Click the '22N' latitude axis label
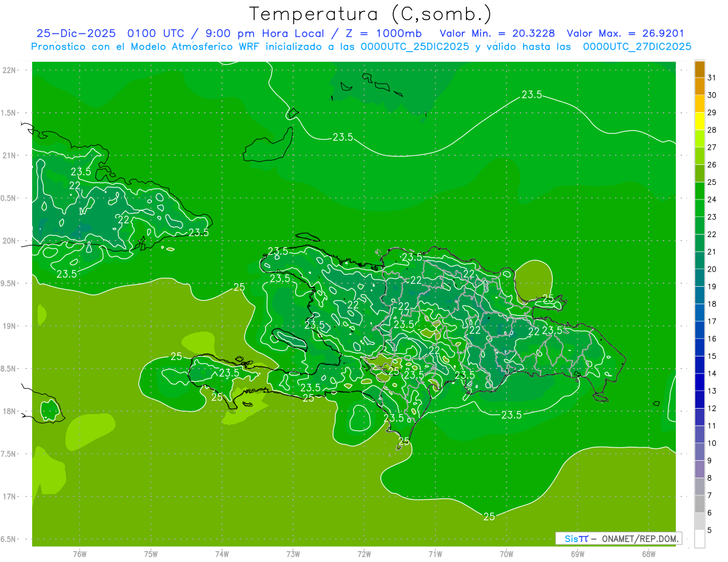 pos(10,70)
